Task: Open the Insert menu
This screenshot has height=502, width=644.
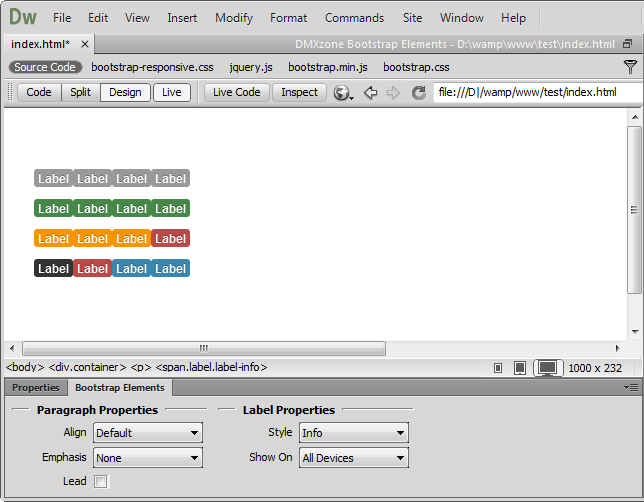Action: pyautogui.click(x=182, y=18)
